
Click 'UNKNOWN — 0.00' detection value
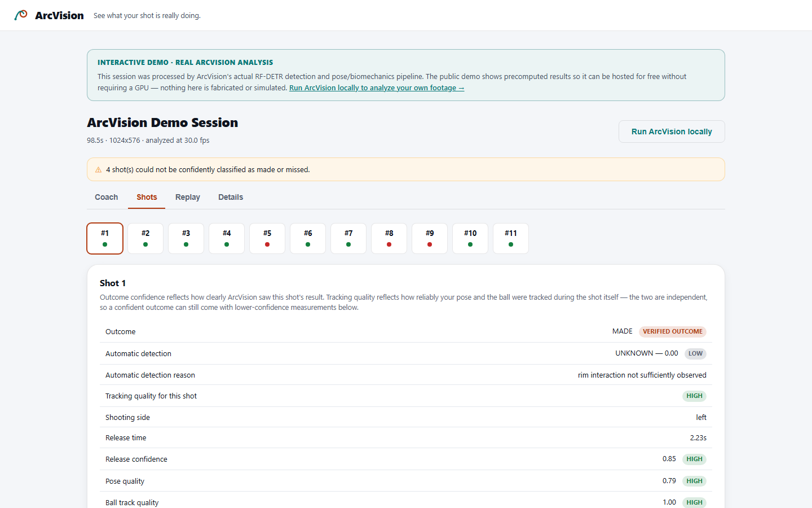tap(647, 353)
